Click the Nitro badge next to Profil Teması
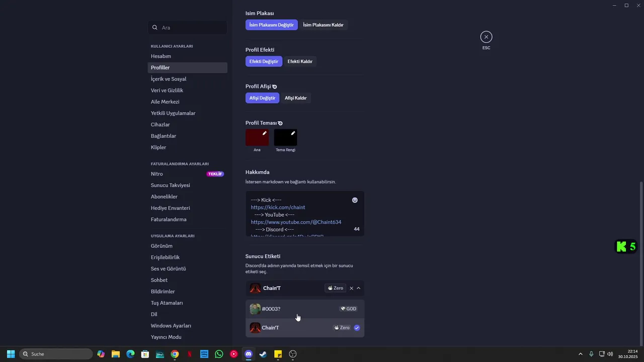 coord(280,123)
